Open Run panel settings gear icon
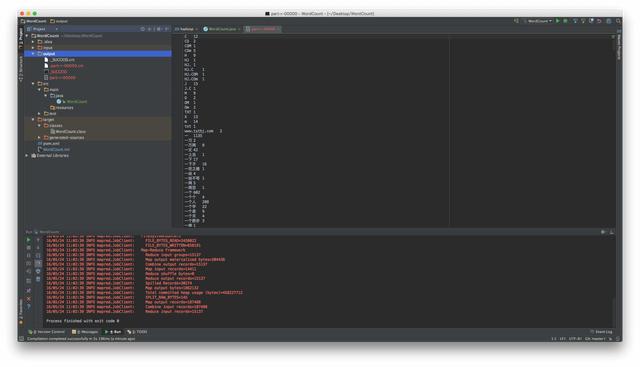Viewport: 640px width, 367px height. pos(603,232)
